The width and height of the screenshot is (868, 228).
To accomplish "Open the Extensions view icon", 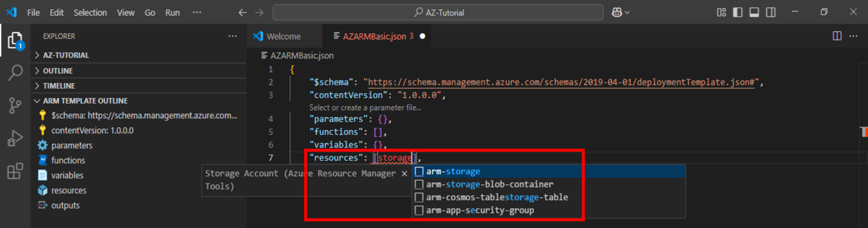I will tap(15, 170).
